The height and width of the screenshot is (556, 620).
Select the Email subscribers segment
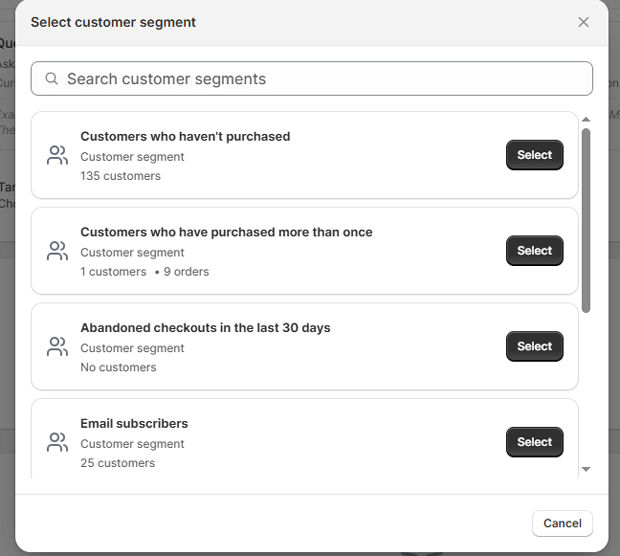coord(535,442)
